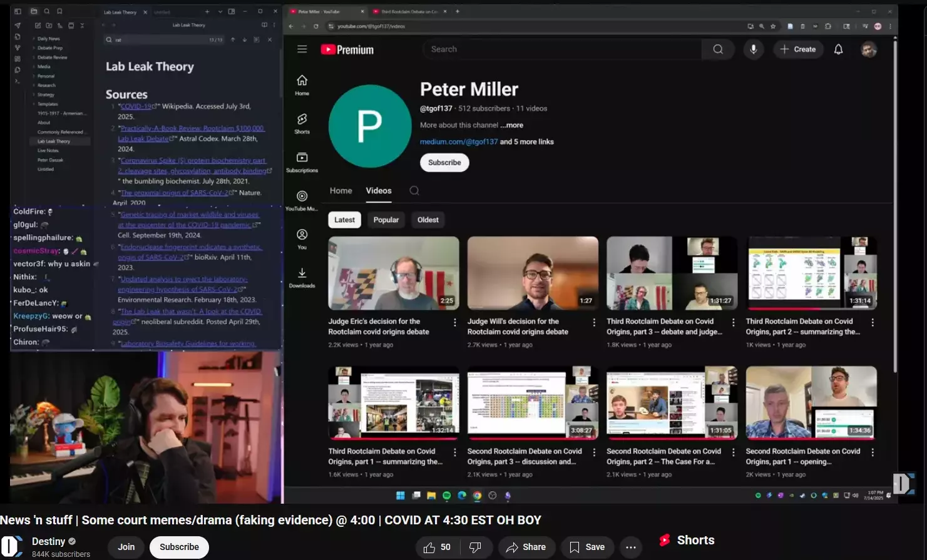927x560 pixels.
Task: Like the Destiny video with thumbs up
Action: tap(437, 547)
